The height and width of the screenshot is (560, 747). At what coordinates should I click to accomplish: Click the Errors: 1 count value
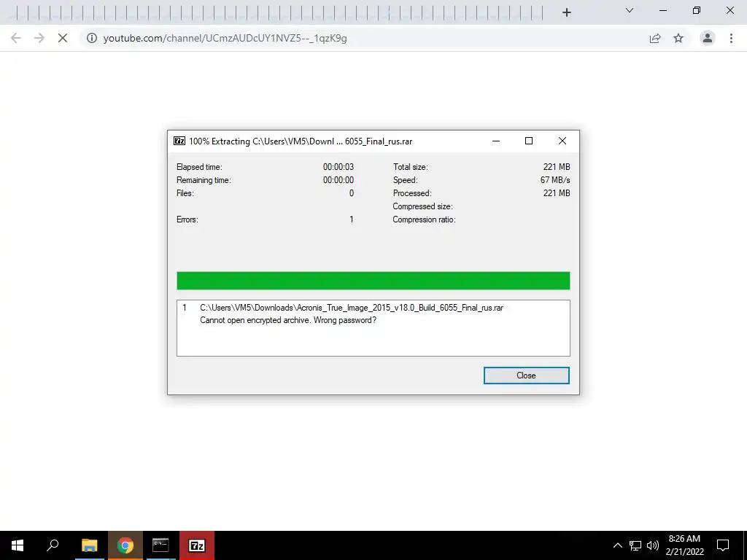pyautogui.click(x=352, y=219)
